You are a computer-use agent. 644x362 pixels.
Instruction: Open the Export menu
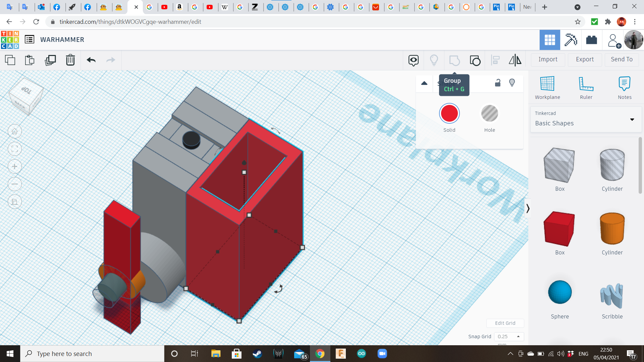tap(585, 59)
